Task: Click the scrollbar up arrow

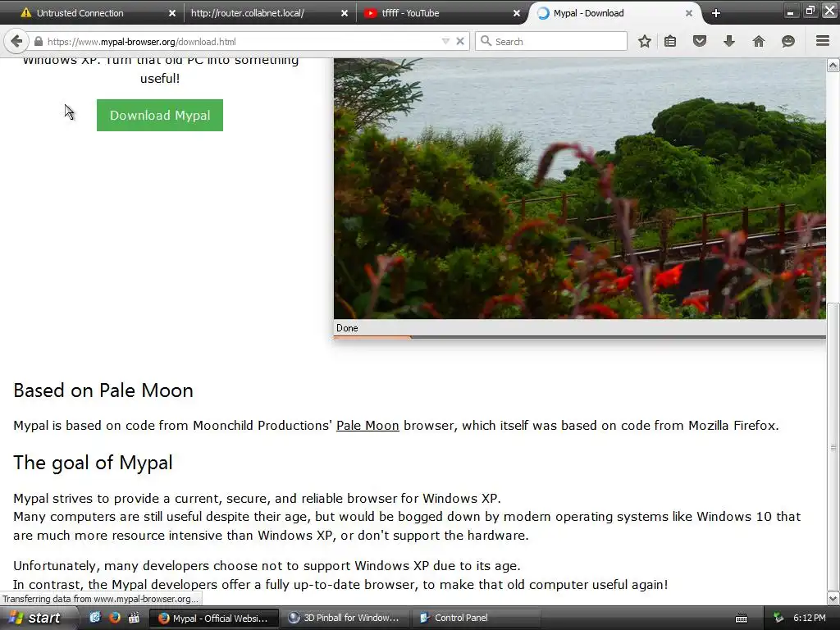Action: [833, 66]
